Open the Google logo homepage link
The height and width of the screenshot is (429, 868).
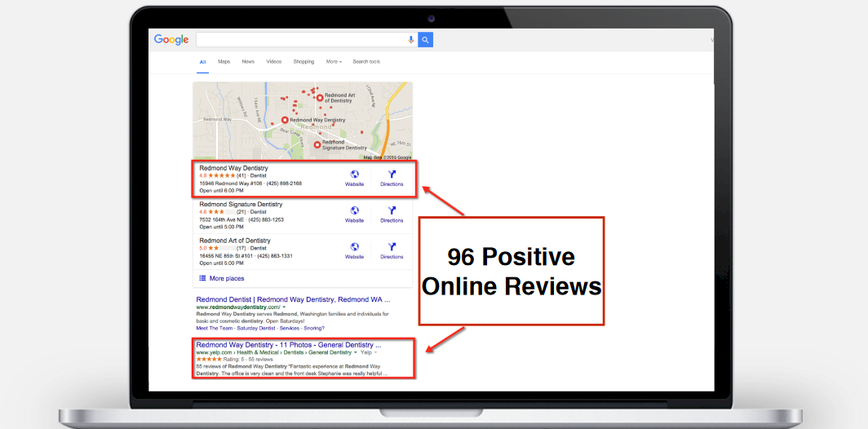click(x=171, y=40)
